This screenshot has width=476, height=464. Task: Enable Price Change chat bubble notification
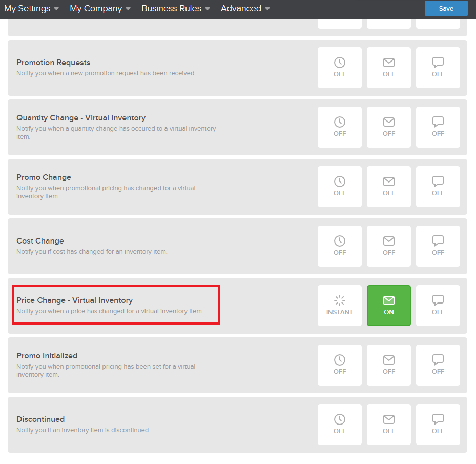(438, 306)
